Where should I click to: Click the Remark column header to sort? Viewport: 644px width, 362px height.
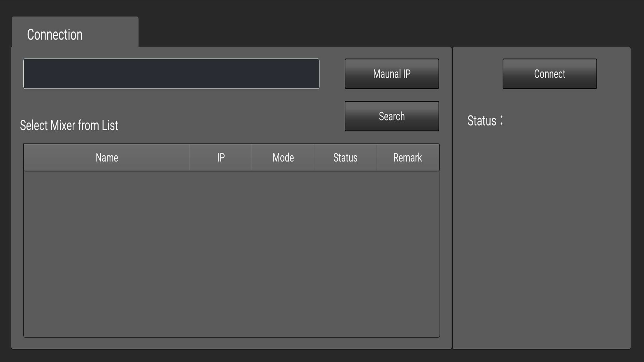point(407,158)
